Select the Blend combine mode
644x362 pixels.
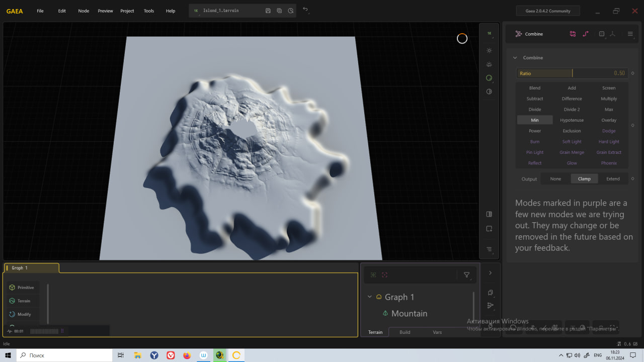tap(535, 88)
